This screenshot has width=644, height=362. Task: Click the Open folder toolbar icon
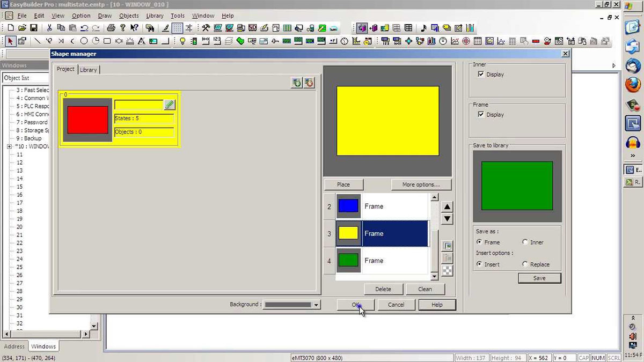tap(22, 28)
